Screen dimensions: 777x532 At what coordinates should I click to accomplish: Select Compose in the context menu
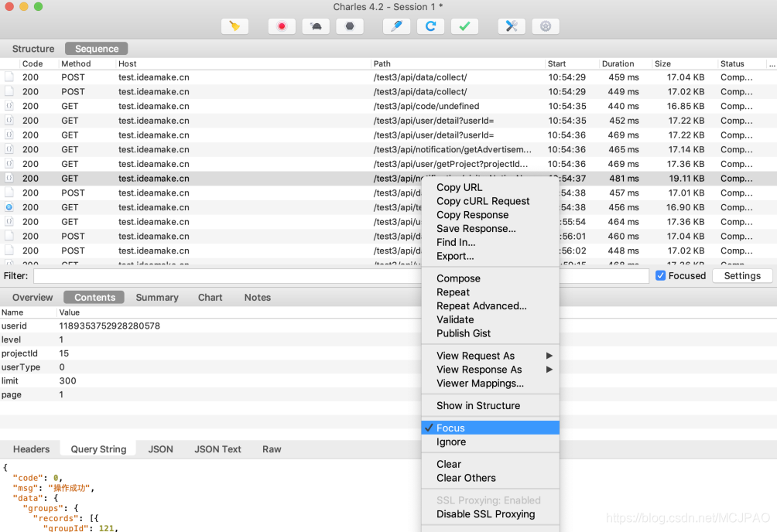click(x=458, y=278)
